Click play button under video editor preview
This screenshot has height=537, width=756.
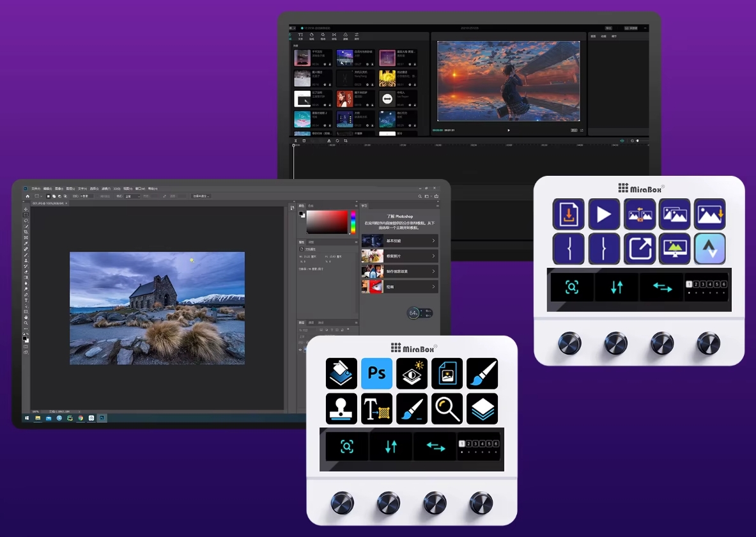coord(509,130)
